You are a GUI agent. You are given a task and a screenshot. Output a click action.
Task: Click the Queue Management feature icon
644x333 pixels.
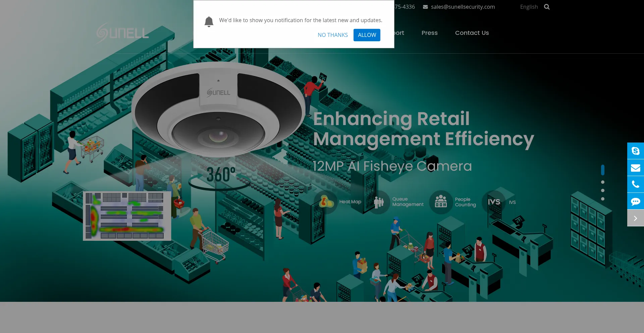[x=379, y=202]
